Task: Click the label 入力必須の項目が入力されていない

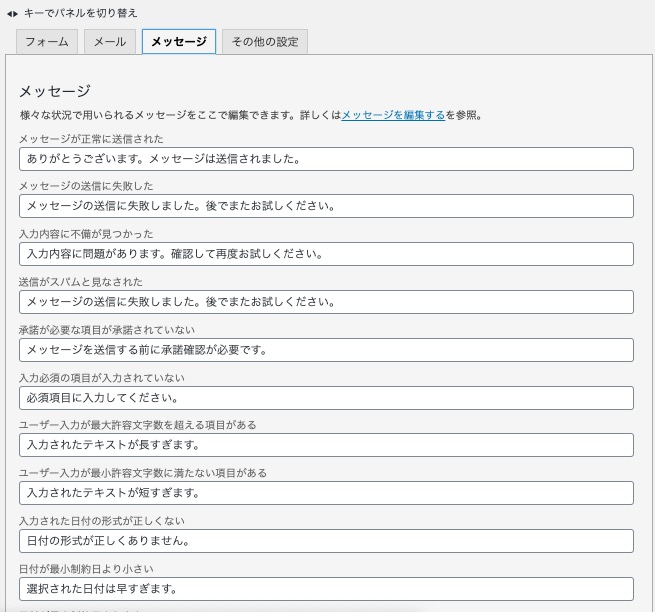Action: tap(102, 378)
